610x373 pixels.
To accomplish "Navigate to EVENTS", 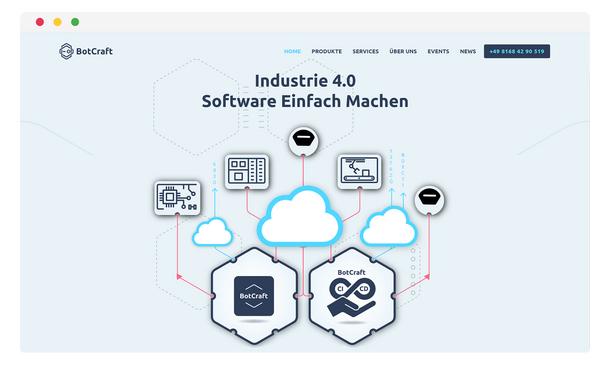I will pos(438,51).
